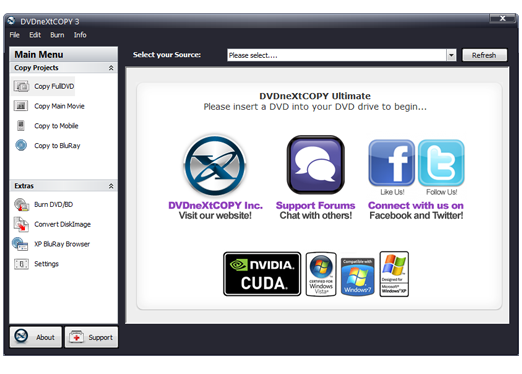The image size is (522, 374).
Task: Collapse the Extras section
Action: (111, 186)
